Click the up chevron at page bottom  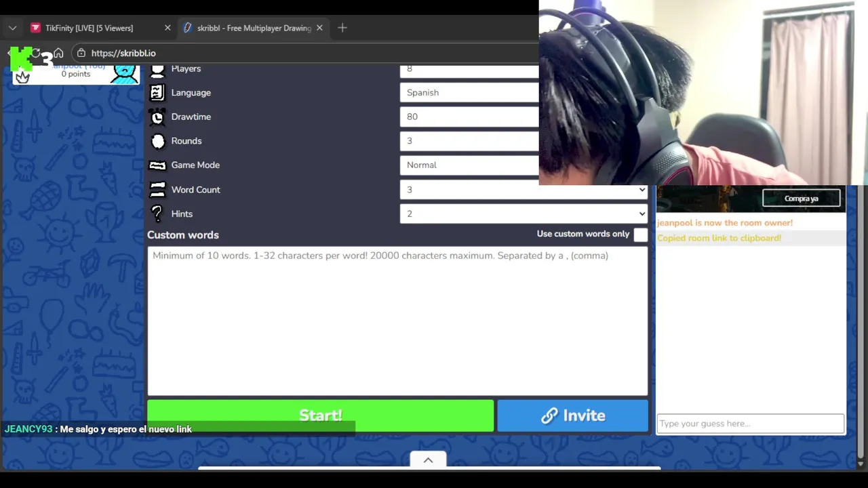pyautogui.click(x=428, y=460)
